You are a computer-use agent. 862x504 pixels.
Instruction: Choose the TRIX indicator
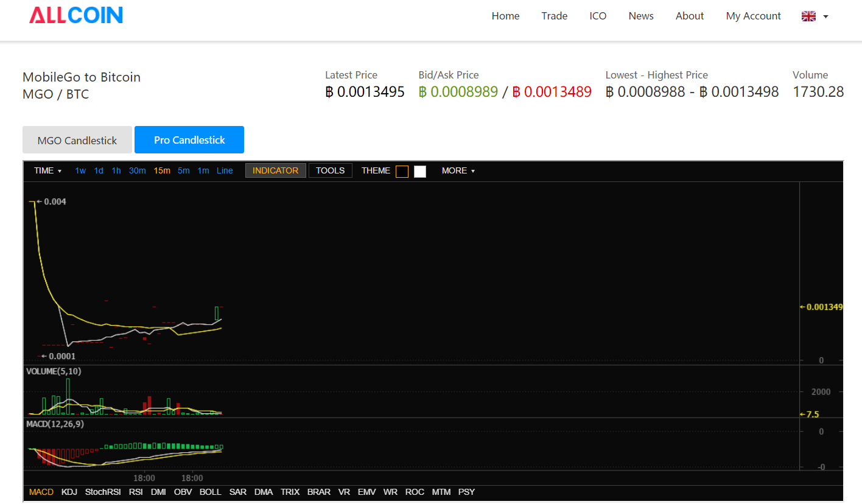click(x=290, y=492)
